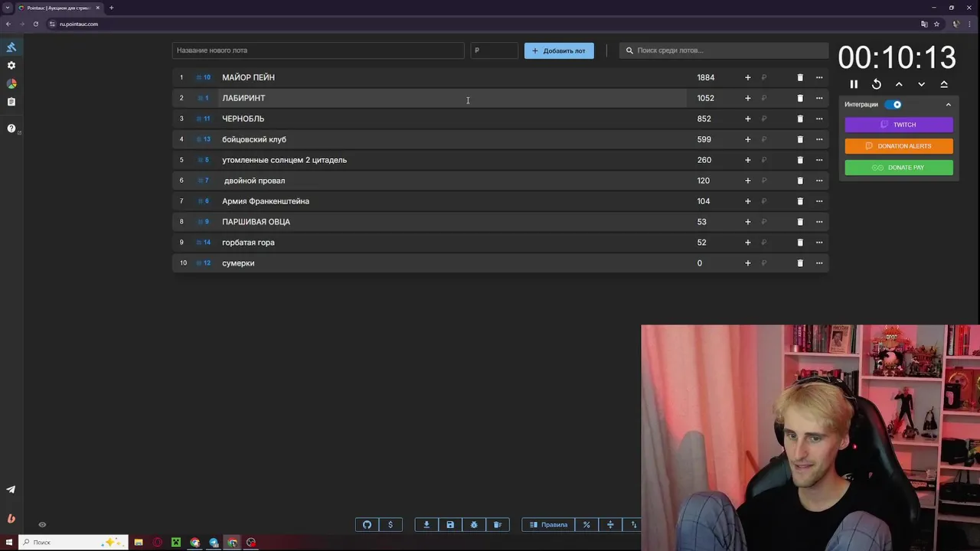Click the Добавить лот button
Viewport: 980px width, 551px height.
tap(559, 51)
